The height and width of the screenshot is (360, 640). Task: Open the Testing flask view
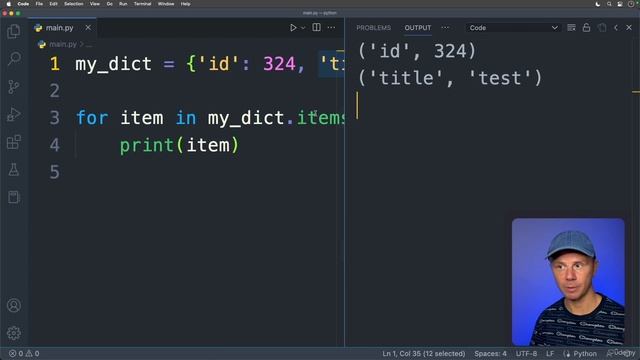point(14,170)
